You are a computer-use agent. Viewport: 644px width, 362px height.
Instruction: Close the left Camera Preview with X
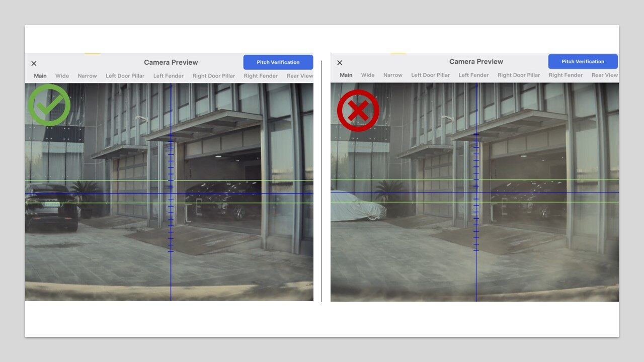click(34, 63)
